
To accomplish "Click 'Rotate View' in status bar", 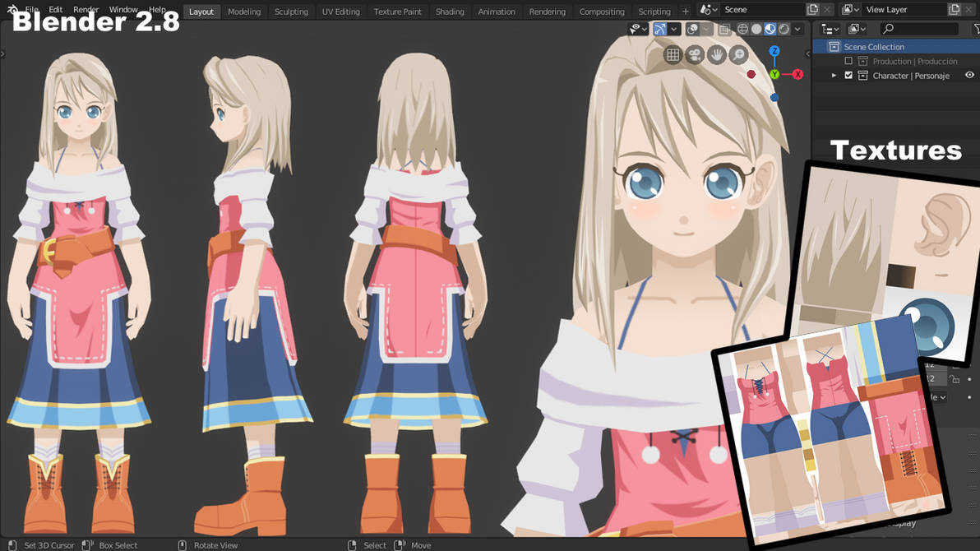I will click(x=215, y=545).
